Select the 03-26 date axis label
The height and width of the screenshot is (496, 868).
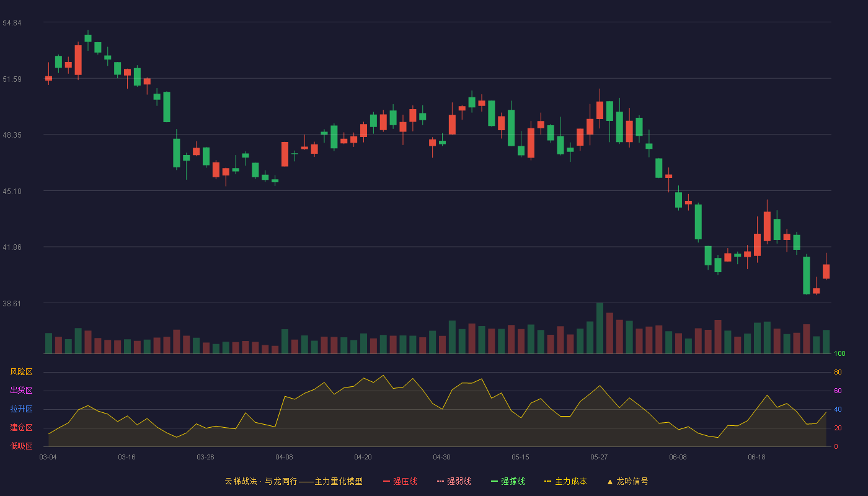point(205,457)
